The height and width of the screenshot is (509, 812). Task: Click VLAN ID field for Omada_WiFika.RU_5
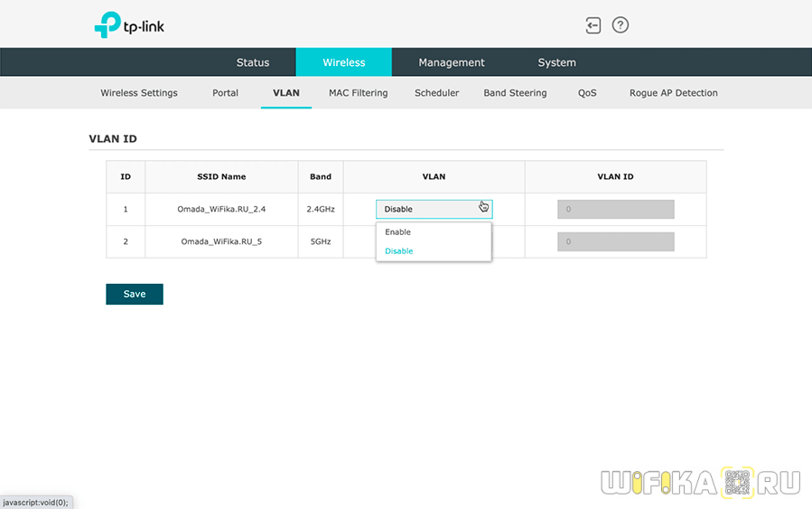pyautogui.click(x=615, y=241)
